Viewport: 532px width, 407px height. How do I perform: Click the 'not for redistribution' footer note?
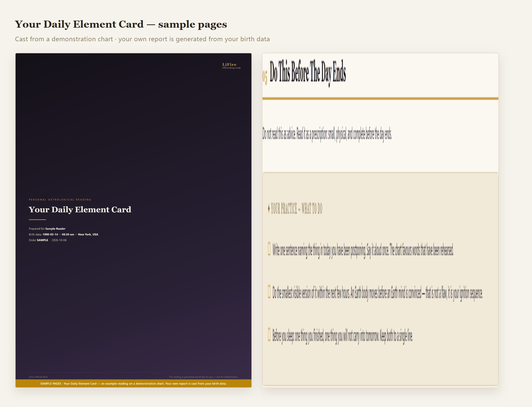(x=203, y=377)
